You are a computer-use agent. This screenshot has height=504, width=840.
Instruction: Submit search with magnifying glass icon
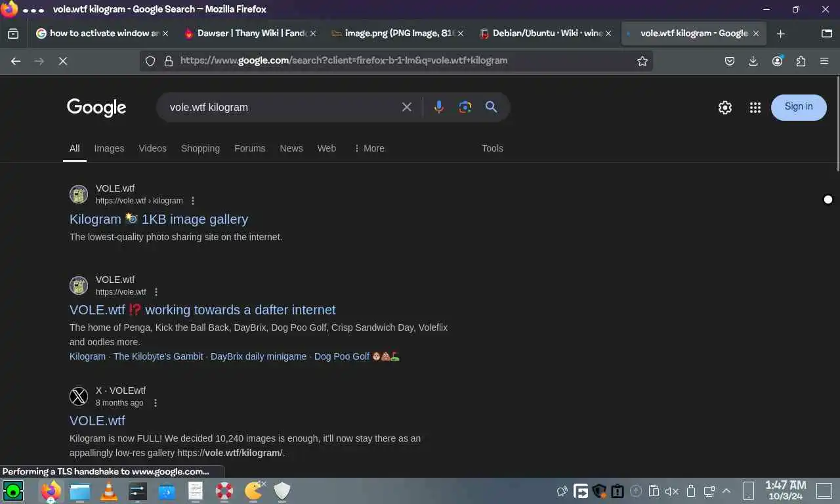(491, 107)
